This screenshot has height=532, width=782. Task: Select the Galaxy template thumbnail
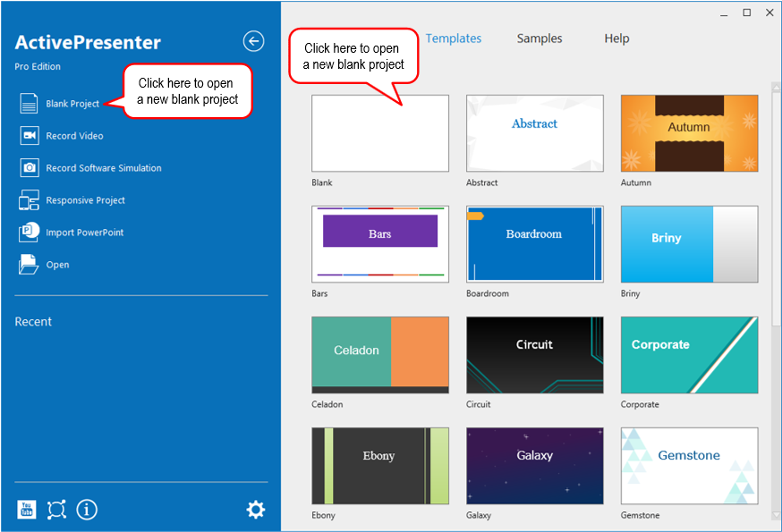click(x=535, y=465)
